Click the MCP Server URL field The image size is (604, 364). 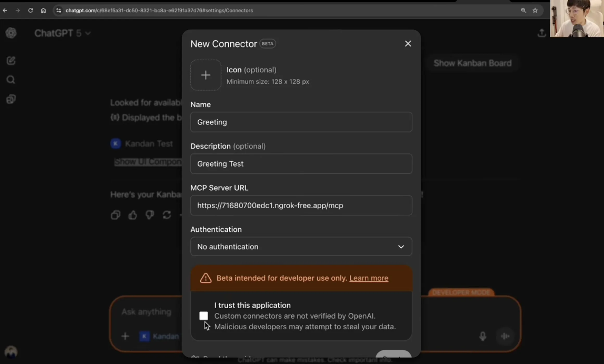pyautogui.click(x=301, y=205)
